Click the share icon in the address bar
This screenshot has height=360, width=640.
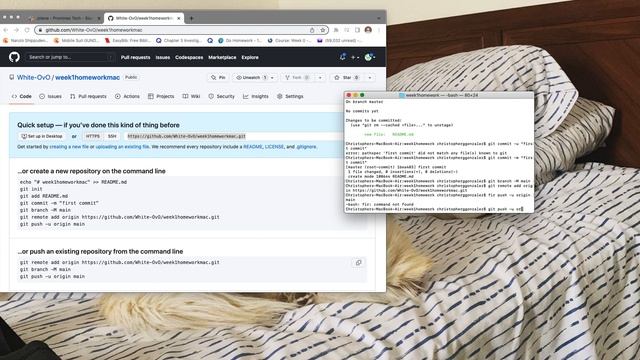pos(312,30)
